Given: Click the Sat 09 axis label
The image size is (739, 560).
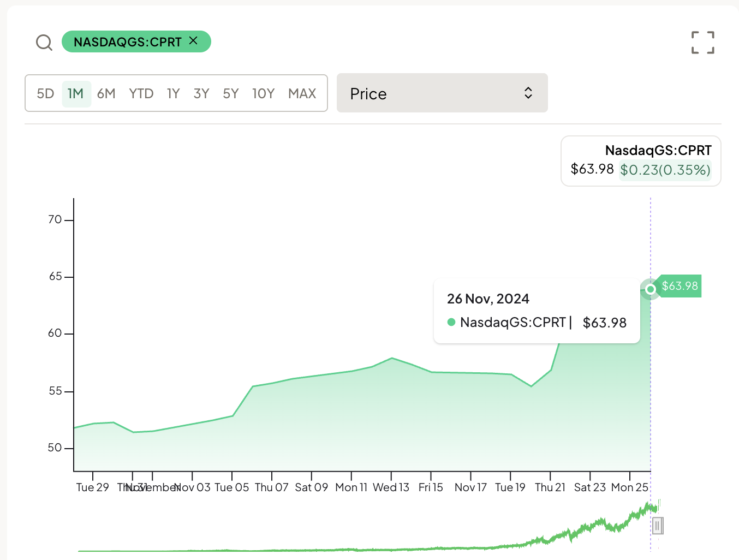Looking at the screenshot, I should [x=312, y=487].
